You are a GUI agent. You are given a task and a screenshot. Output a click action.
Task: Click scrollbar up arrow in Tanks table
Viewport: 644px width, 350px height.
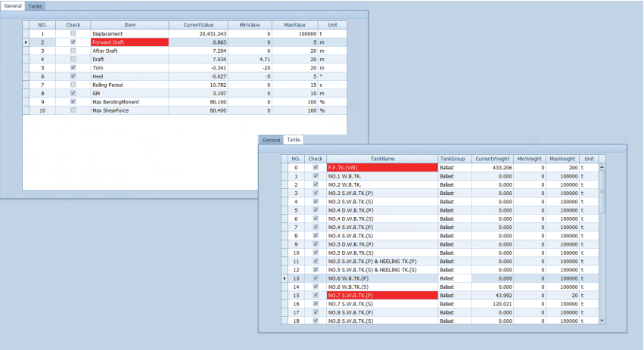click(x=602, y=168)
